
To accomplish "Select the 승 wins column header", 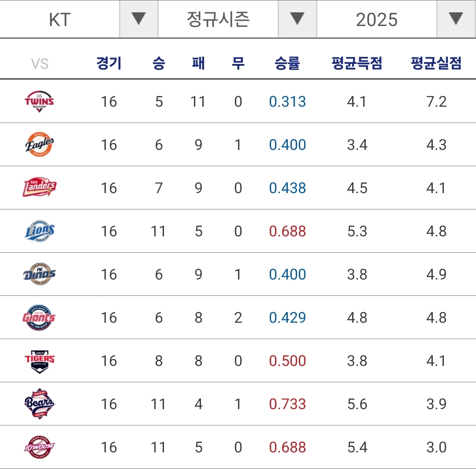I will click(x=159, y=63).
